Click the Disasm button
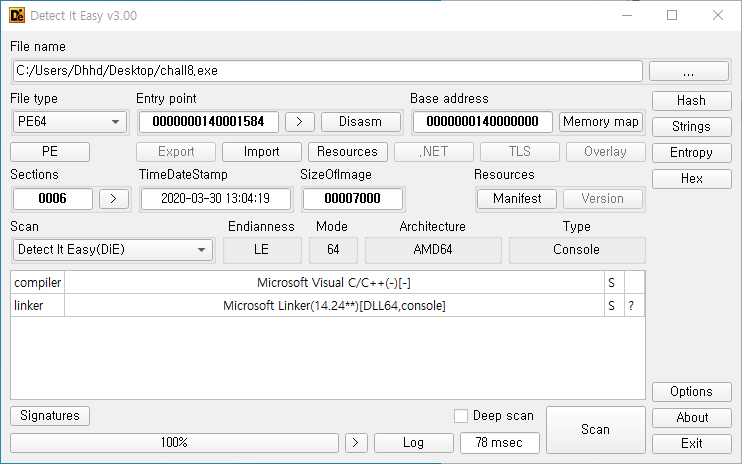Image resolution: width=742 pixels, height=464 pixels. (x=361, y=122)
